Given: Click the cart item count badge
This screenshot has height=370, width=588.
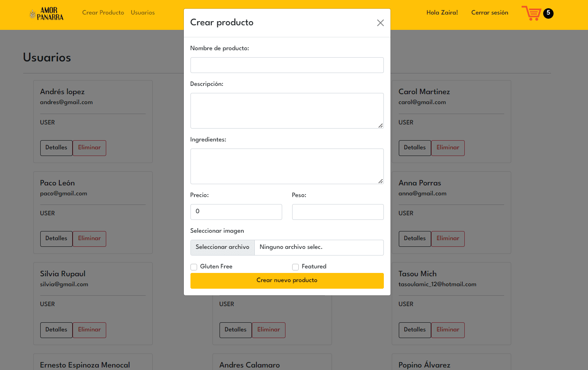Looking at the screenshot, I should coord(548,13).
